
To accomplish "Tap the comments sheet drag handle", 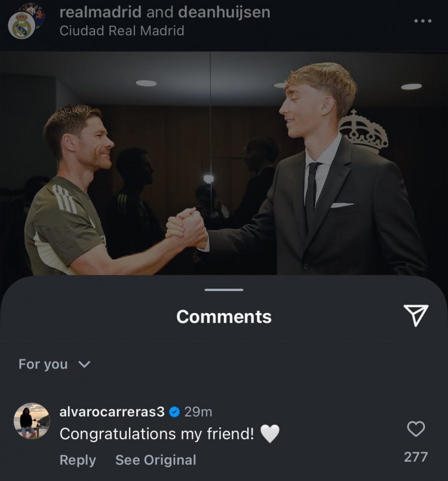I will [224, 290].
